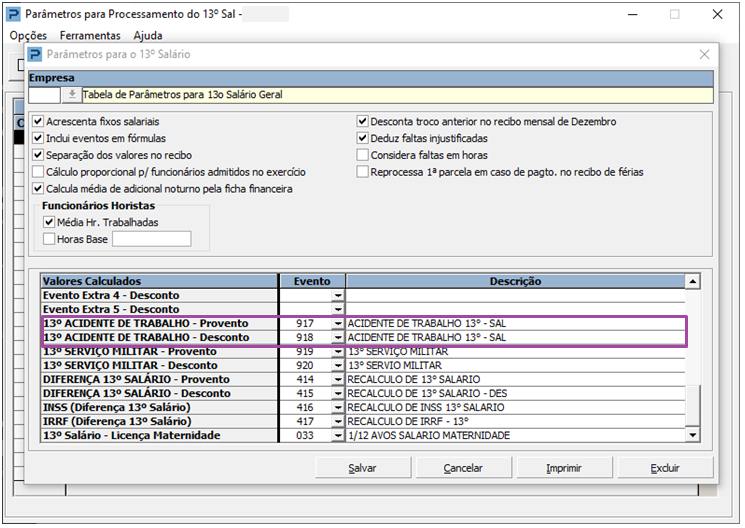
Task: Enable Considera faltas em horas
Action: coord(363,155)
